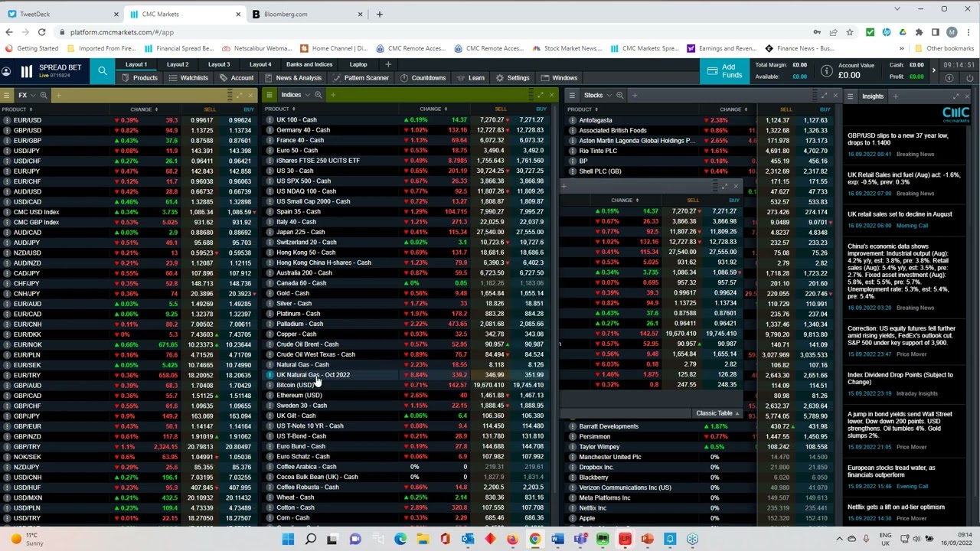This screenshot has height=551, width=980.
Task: Search within the FX panel
Action: coord(44,96)
